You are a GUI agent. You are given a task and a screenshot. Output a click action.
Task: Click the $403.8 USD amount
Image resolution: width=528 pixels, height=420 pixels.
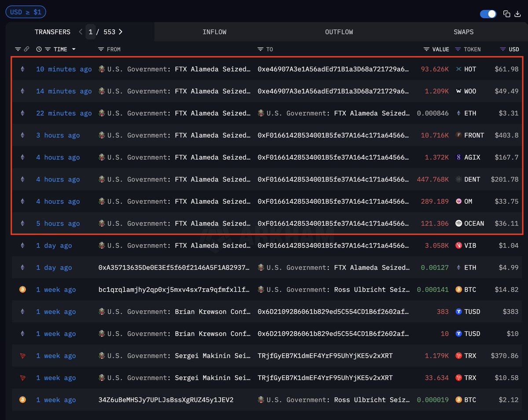click(506, 135)
